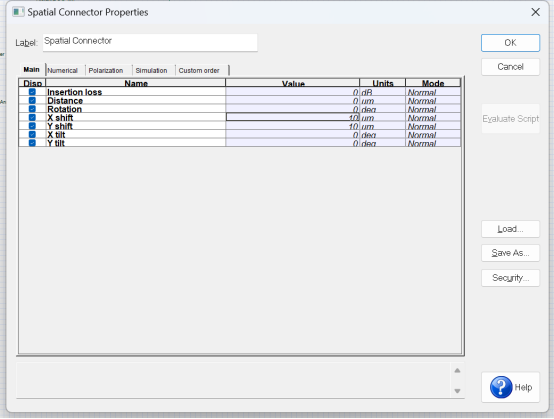Open the Custom order tab
The height and width of the screenshot is (419, 554).
click(x=199, y=70)
